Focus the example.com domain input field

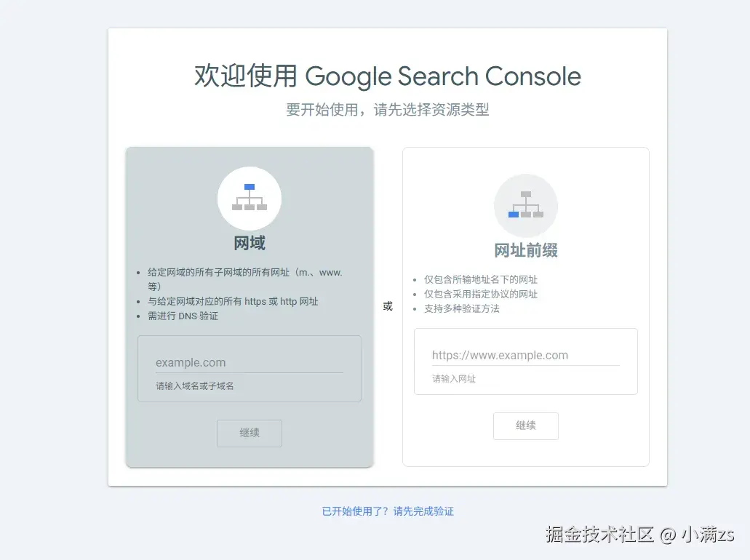[250, 362]
